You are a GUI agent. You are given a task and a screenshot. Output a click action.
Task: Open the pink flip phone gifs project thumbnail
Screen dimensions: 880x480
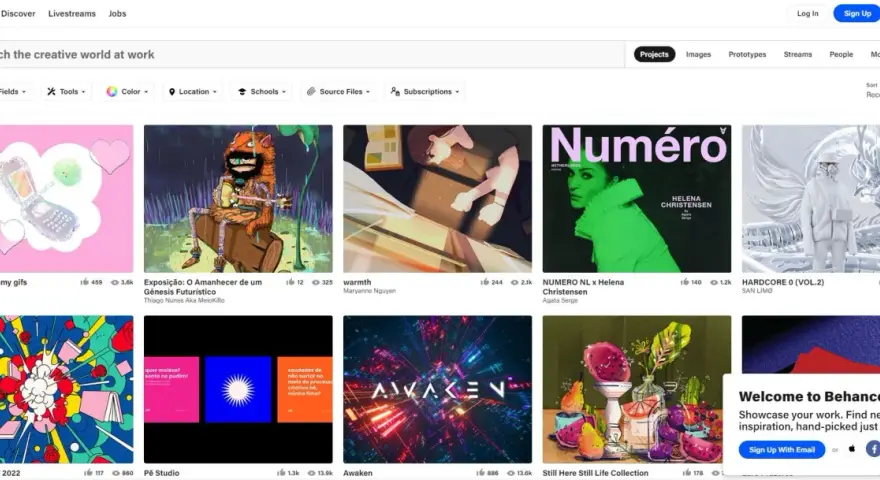[66, 199]
